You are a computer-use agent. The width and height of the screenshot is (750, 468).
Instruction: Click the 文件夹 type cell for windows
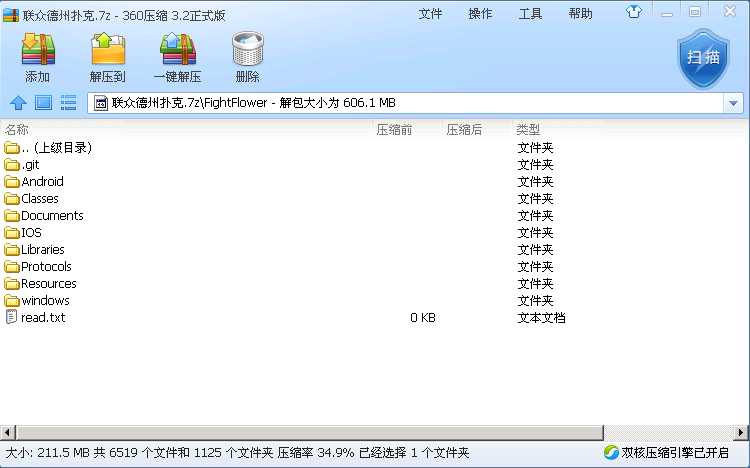click(x=535, y=301)
